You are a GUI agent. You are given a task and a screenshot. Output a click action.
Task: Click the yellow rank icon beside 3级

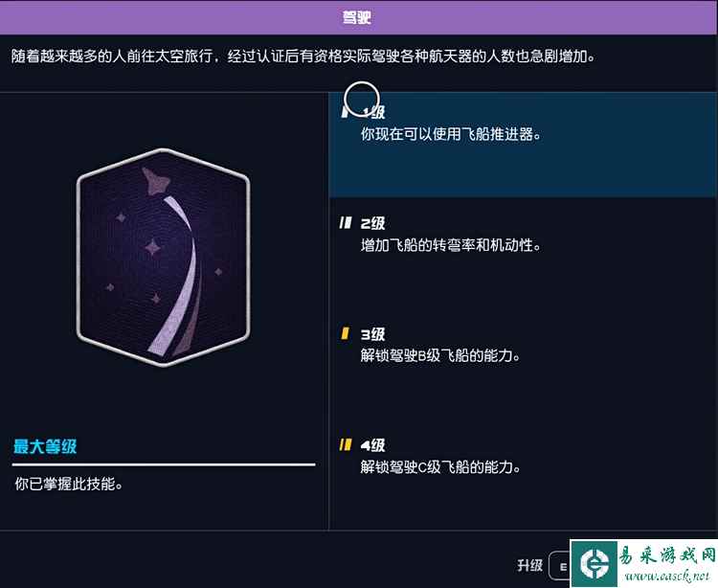point(346,333)
